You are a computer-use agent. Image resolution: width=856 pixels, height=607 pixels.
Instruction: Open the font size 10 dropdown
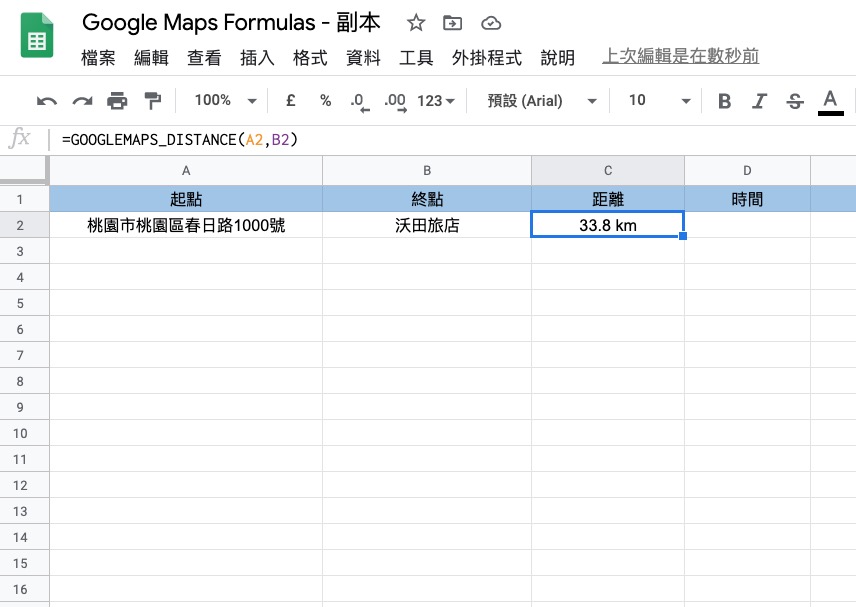click(x=659, y=101)
